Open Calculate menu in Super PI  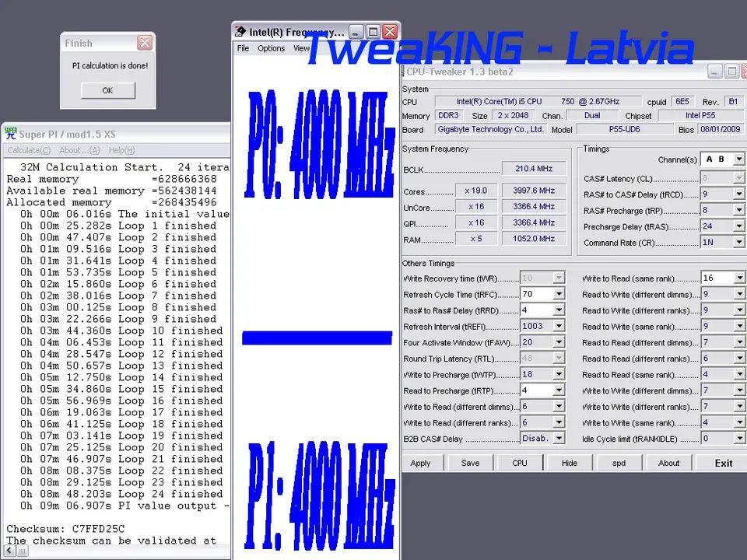[x=29, y=150]
